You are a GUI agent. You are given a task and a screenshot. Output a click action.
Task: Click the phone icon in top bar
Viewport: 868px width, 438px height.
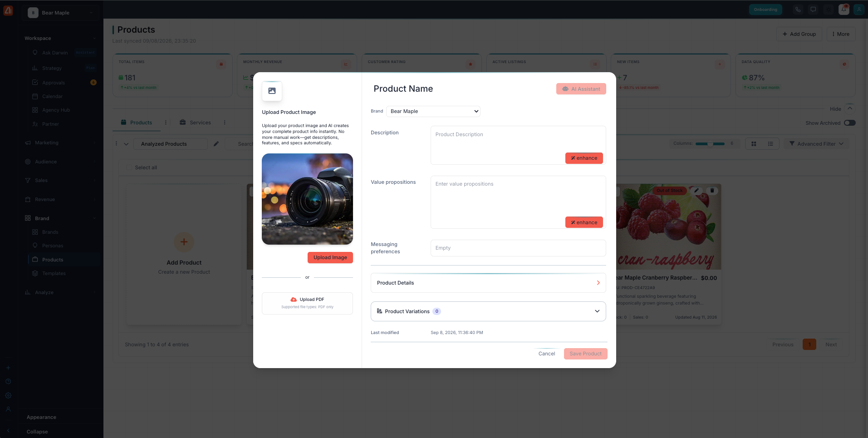point(798,10)
